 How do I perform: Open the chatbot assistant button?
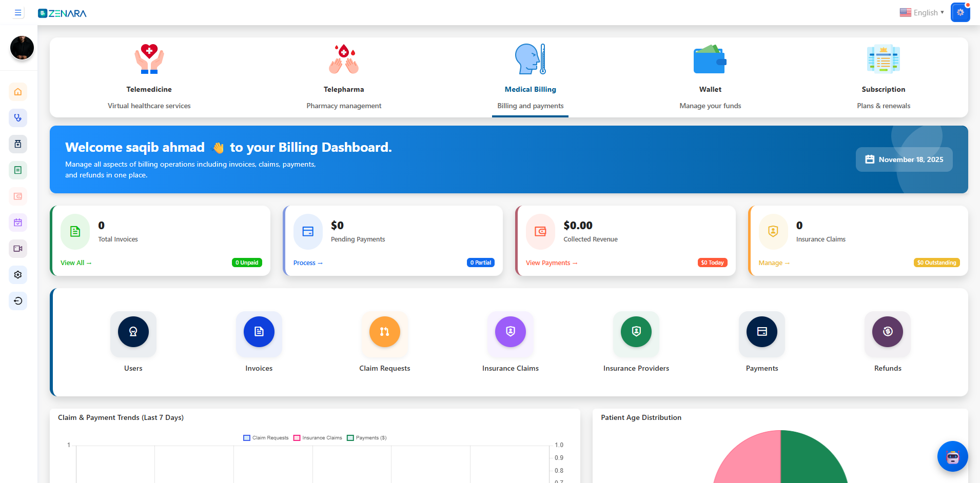pyautogui.click(x=952, y=456)
